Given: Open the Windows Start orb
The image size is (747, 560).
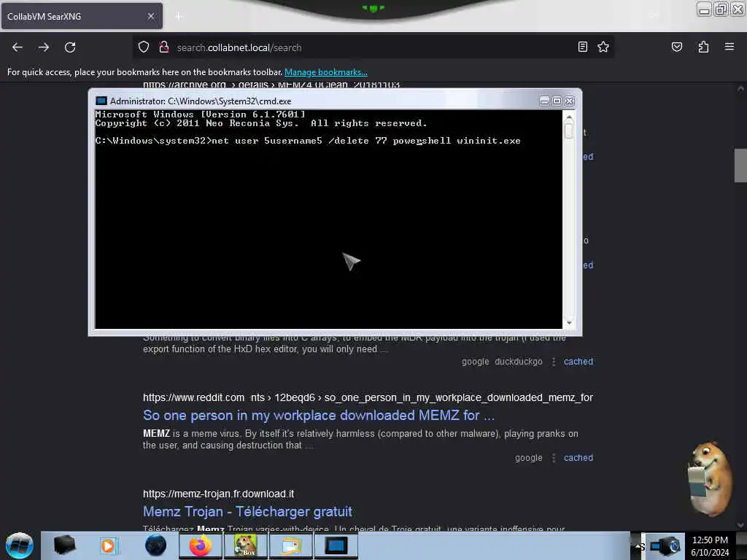Looking at the screenshot, I should tap(20, 545).
